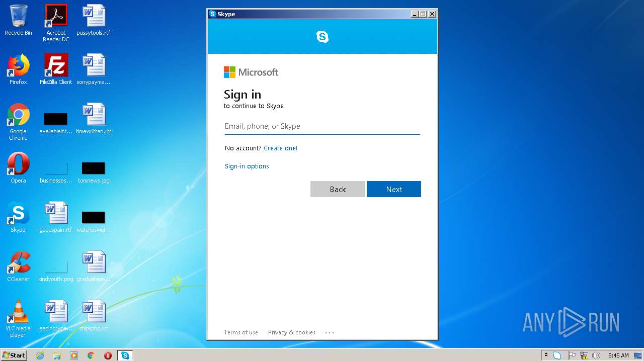Screen dimensions: 644x362
Task: Focus the Email, phone, or Skype field
Action: (x=322, y=126)
